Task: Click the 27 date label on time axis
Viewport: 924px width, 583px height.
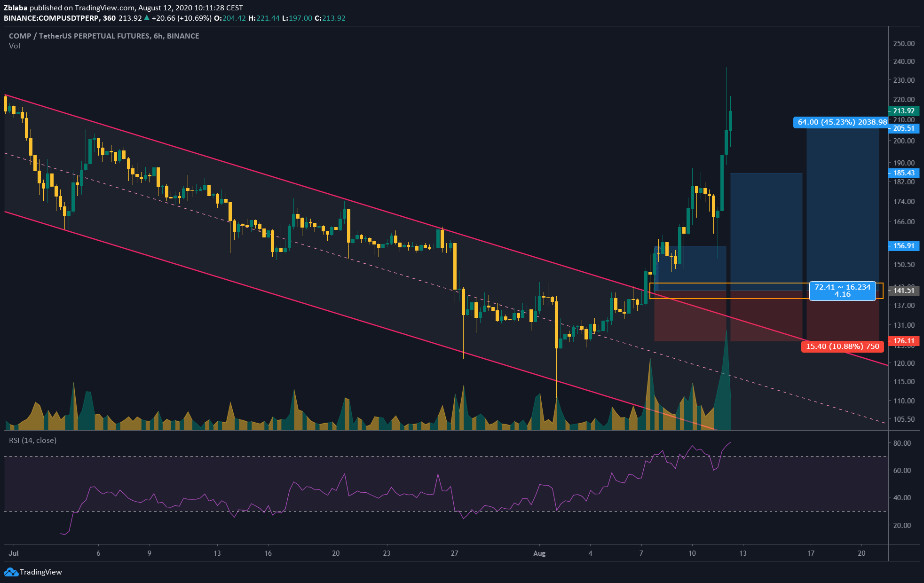Action: click(x=454, y=553)
